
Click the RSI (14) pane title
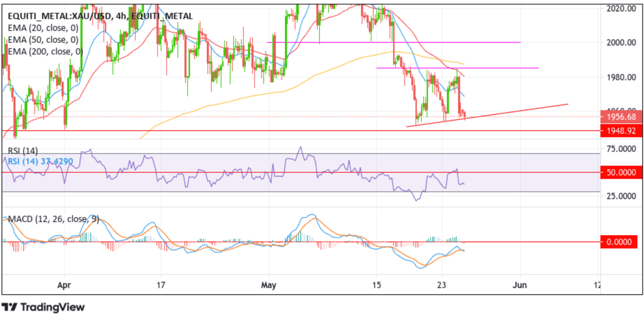click(23, 151)
